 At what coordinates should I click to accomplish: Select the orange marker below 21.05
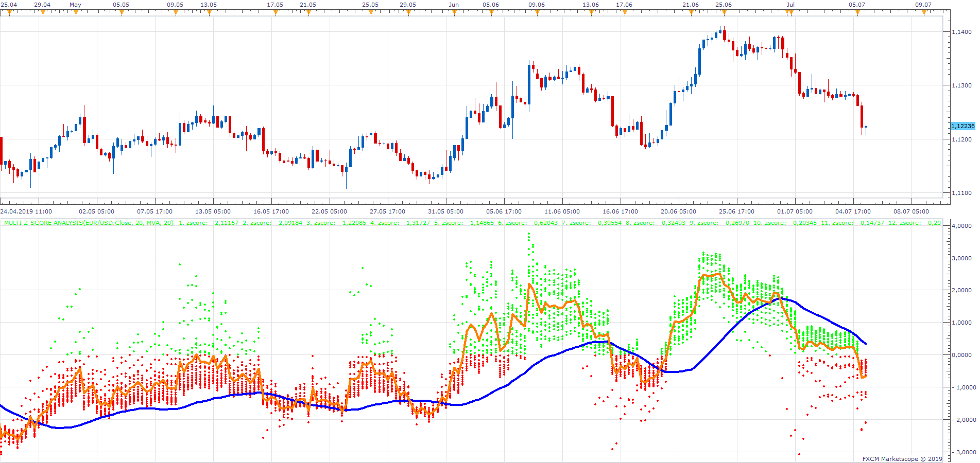[308, 13]
